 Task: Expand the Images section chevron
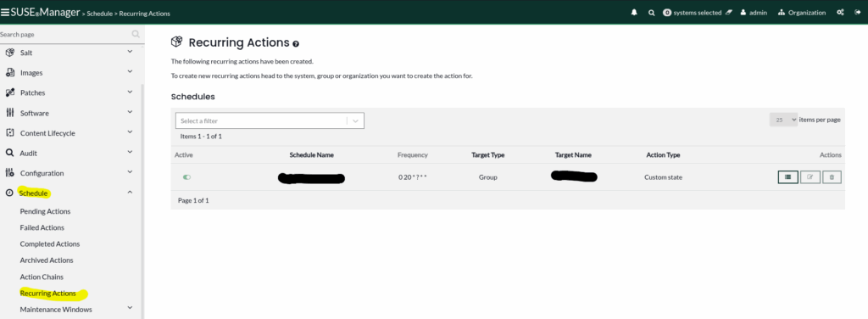pyautogui.click(x=130, y=71)
